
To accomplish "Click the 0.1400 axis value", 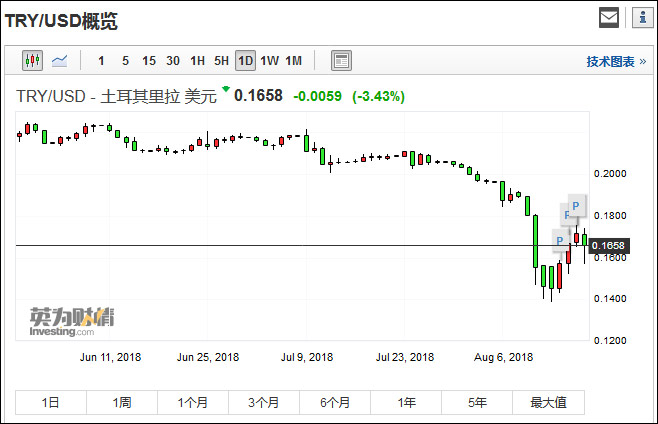I will click(x=610, y=298).
